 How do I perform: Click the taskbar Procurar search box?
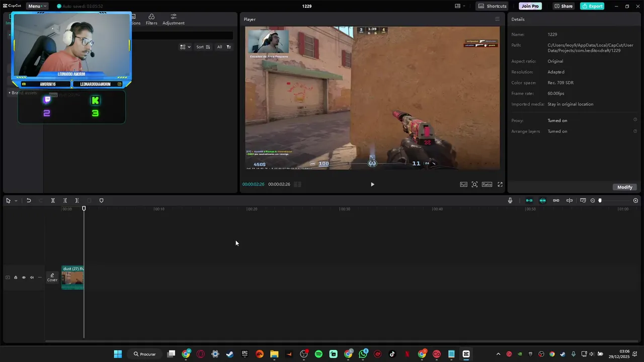tap(144, 354)
